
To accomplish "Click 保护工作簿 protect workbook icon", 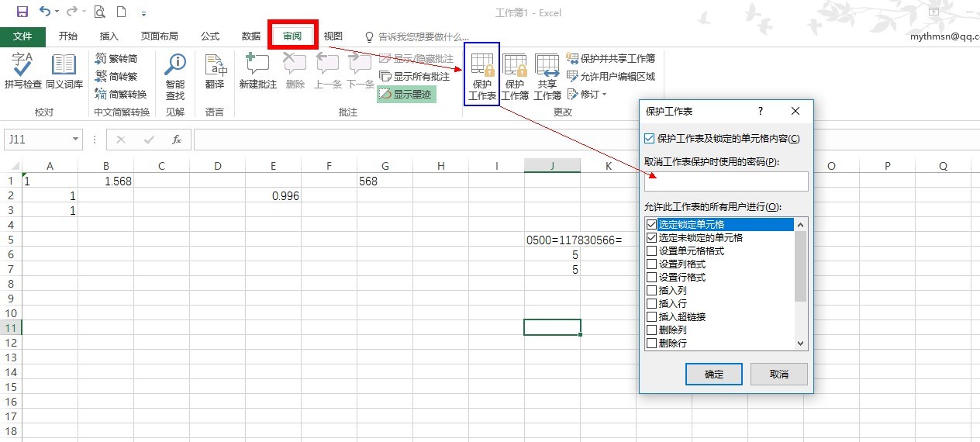I will tap(515, 78).
